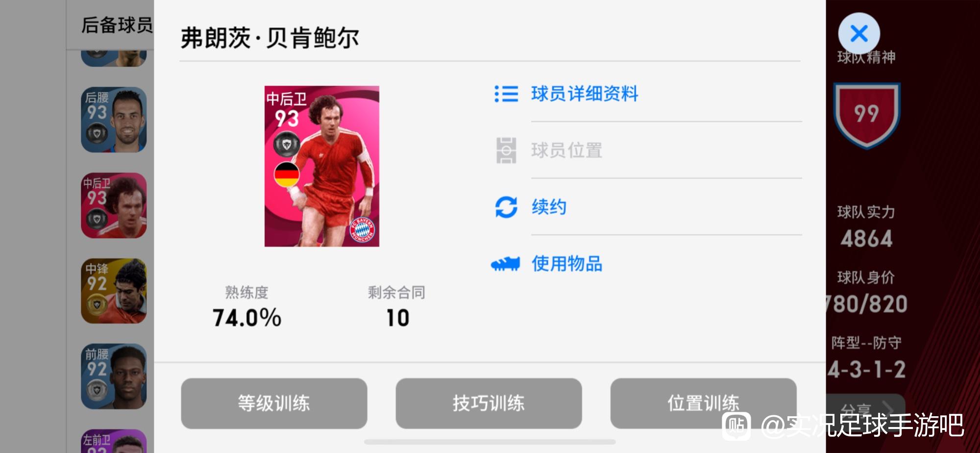Select the 中后卫 93 Beckenbauer sidebar card
Screen dimensions: 980x453
tap(114, 205)
